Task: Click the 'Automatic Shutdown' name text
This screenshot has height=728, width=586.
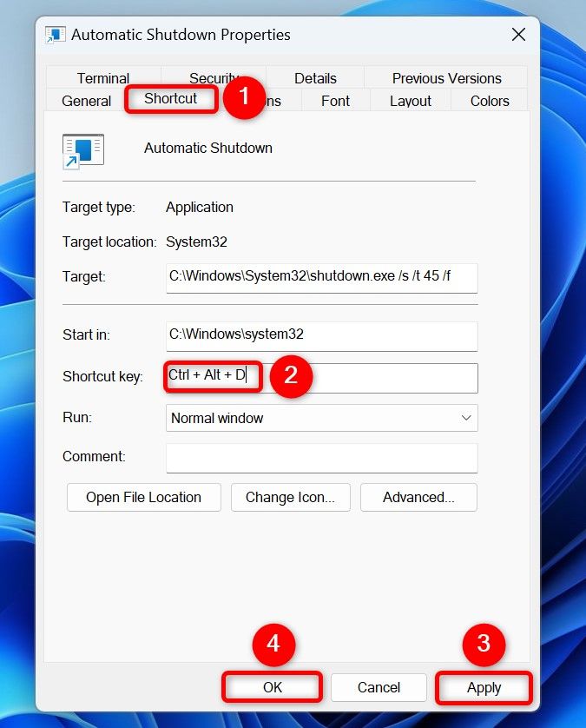Action: (x=207, y=148)
